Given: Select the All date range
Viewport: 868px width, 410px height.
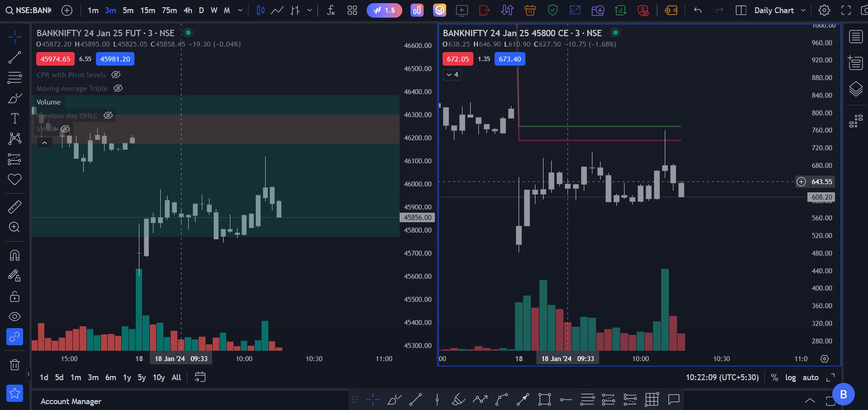Looking at the screenshot, I should coord(176,377).
